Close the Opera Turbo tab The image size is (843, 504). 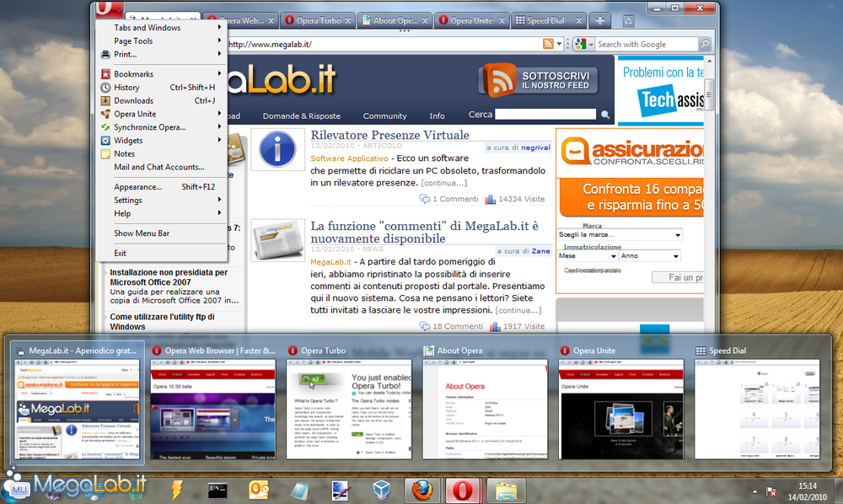[x=348, y=20]
